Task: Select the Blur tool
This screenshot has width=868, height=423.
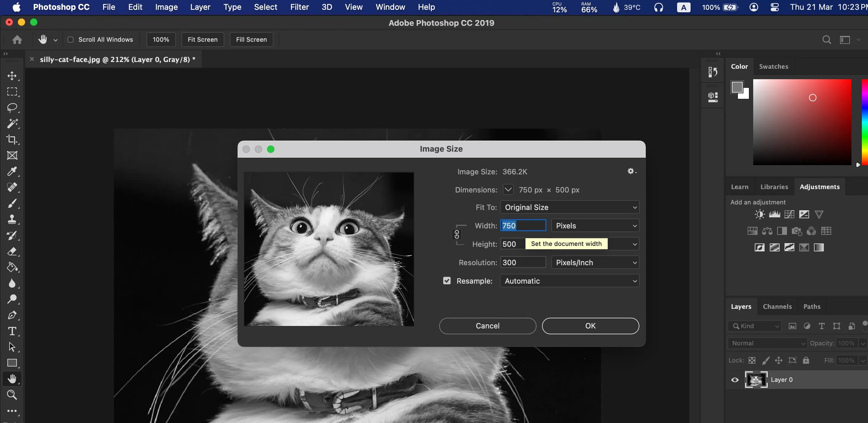Action: 12,283
